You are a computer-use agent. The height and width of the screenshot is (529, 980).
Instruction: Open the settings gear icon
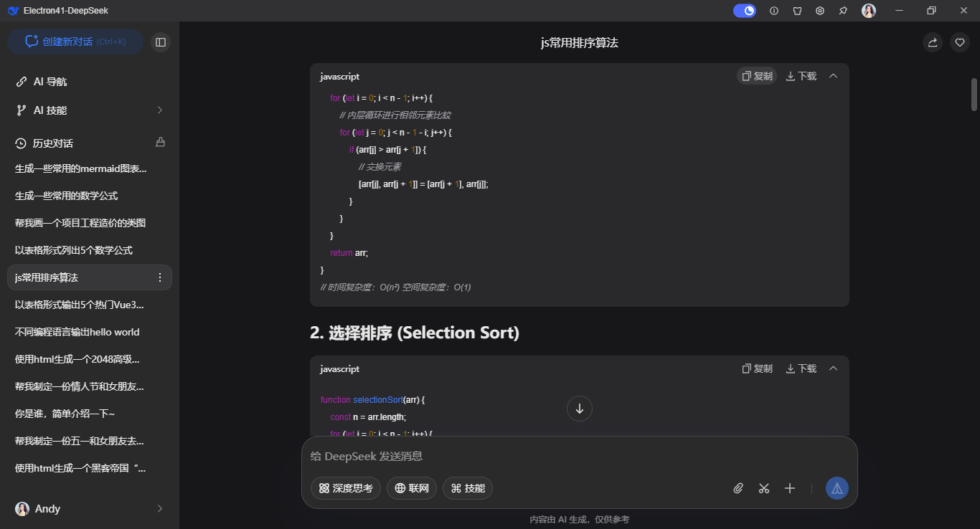coord(820,11)
